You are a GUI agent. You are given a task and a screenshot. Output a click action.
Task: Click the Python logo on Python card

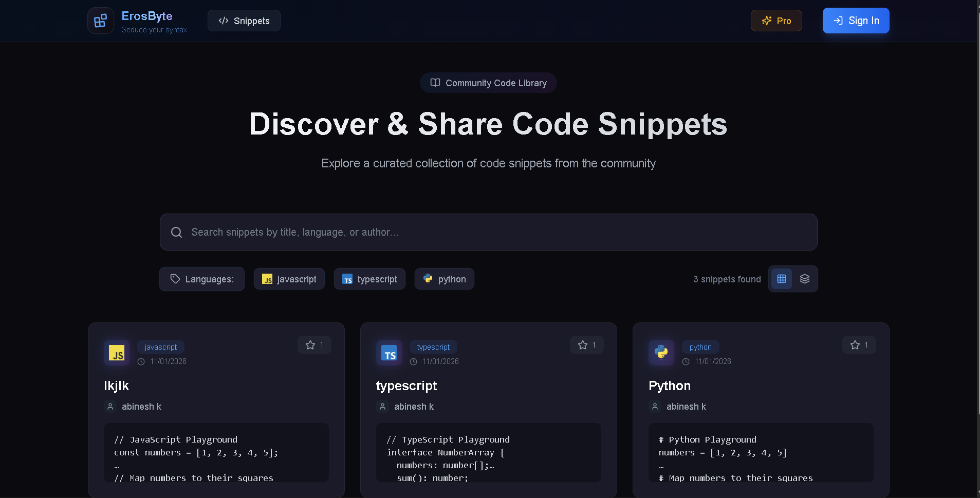(661, 353)
